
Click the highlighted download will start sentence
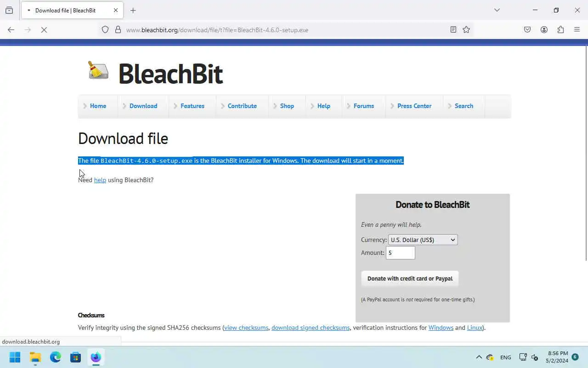[241, 161]
